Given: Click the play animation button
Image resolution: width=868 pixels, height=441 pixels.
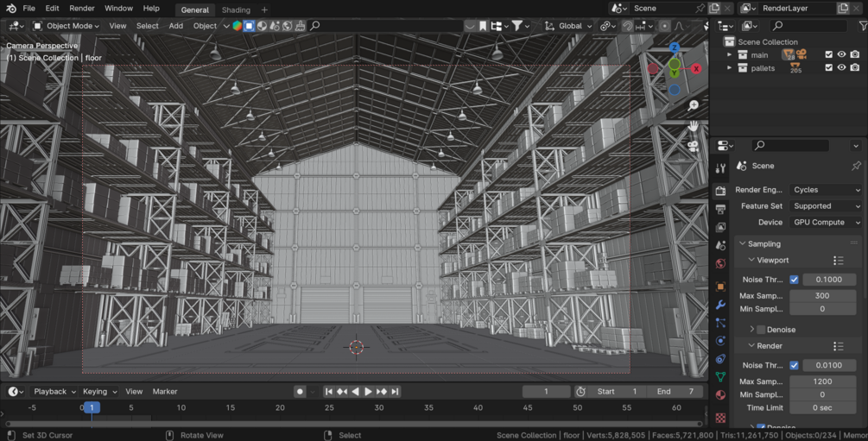Looking at the screenshot, I should click(x=368, y=391).
